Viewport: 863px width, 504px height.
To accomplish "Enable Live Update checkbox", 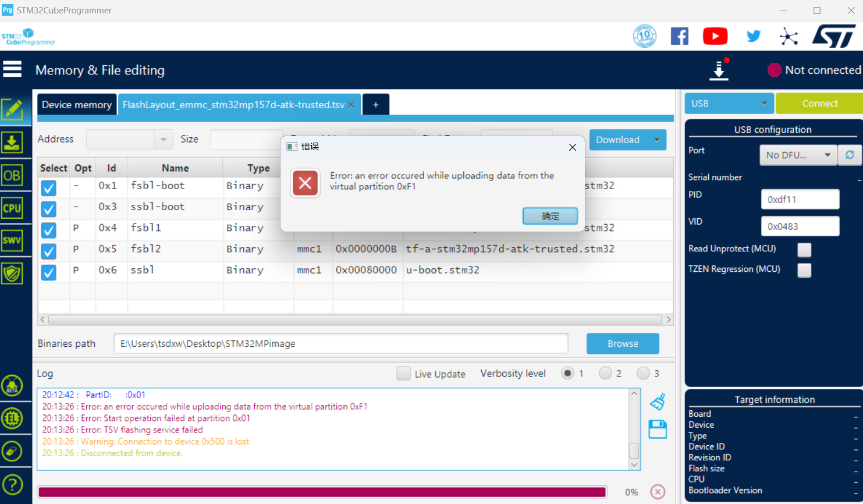I will 403,374.
